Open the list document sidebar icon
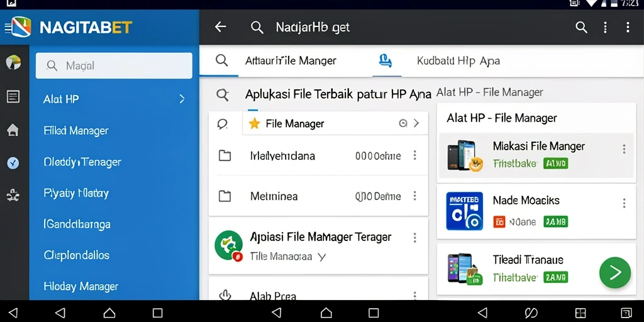The height and width of the screenshot is (322, 644). (13, 97)
